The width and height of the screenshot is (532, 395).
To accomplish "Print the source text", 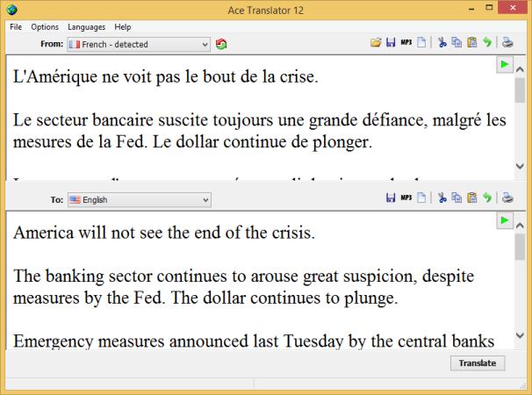I will pos(507,43).
